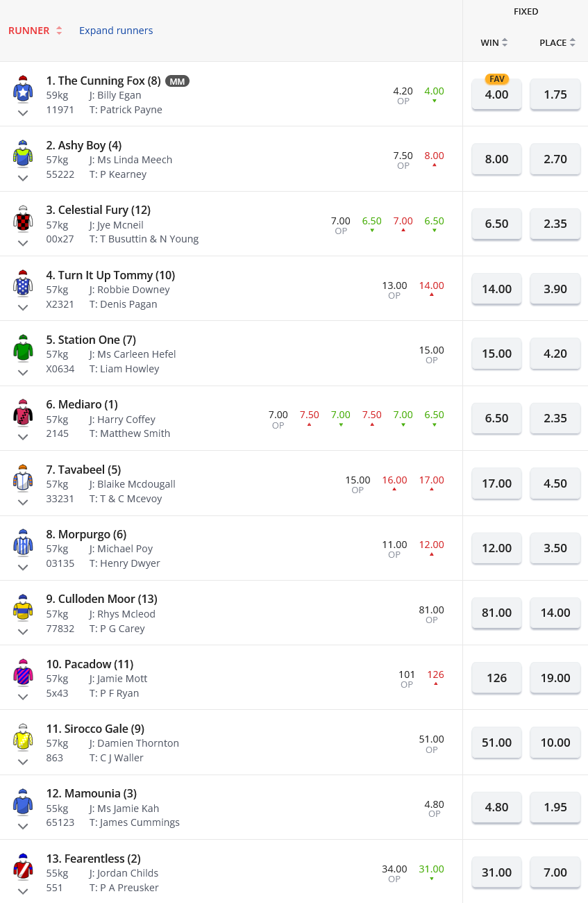Expand details for Ashy Boy
Image resolution: width=588 pixels, height=903 pixels.
click(x=23, y=178)
